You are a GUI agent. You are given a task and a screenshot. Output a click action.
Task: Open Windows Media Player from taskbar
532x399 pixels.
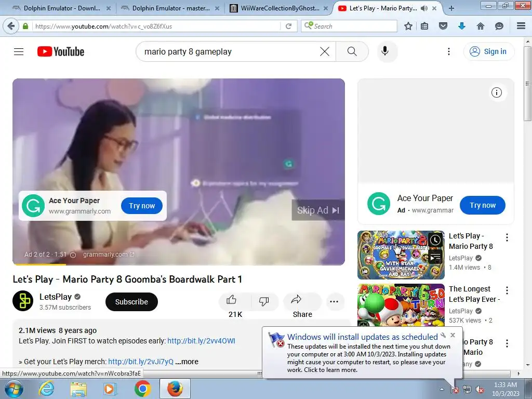click(110, 389)
